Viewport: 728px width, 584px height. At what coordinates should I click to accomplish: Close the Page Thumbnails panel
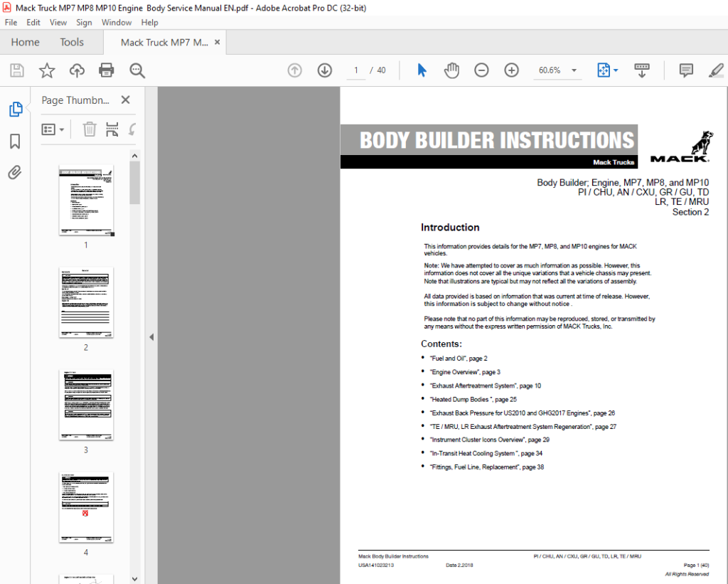(125, 100)
